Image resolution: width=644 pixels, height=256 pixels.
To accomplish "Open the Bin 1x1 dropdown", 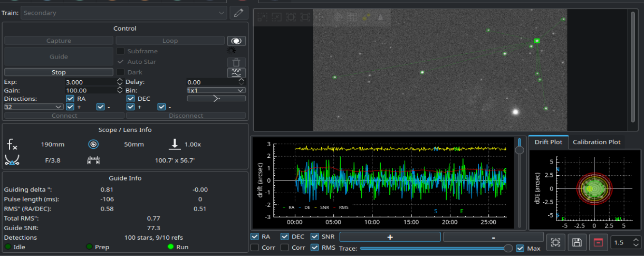I will 216,90.
